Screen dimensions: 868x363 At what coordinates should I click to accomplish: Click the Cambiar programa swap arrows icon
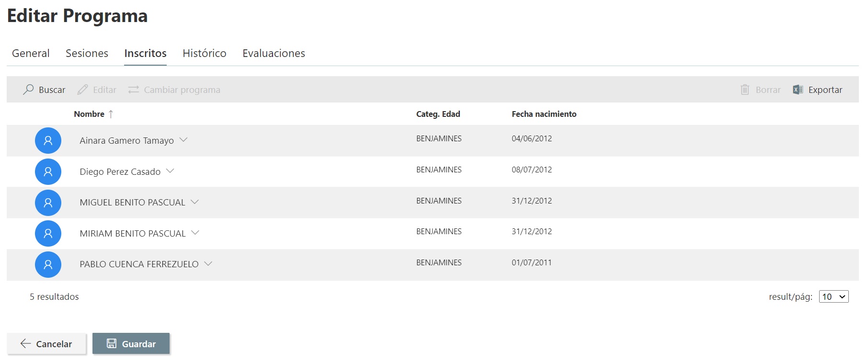[134, 90]
